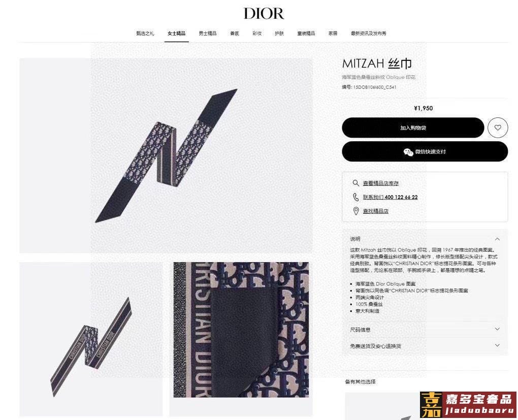Click the location pin icon

356,211
